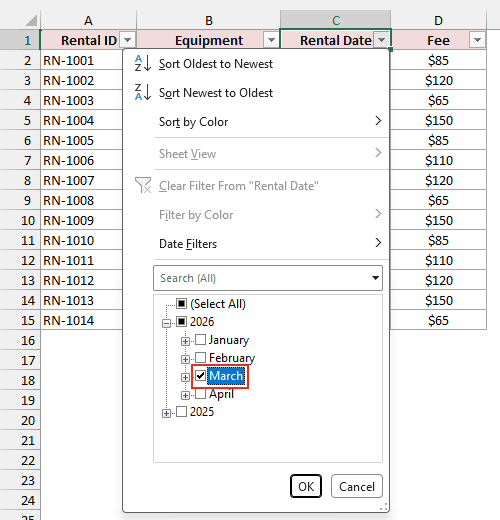Open the Equipment filter dropdown
The width and height of the screenshot is (500, 520).
(271, 40)
